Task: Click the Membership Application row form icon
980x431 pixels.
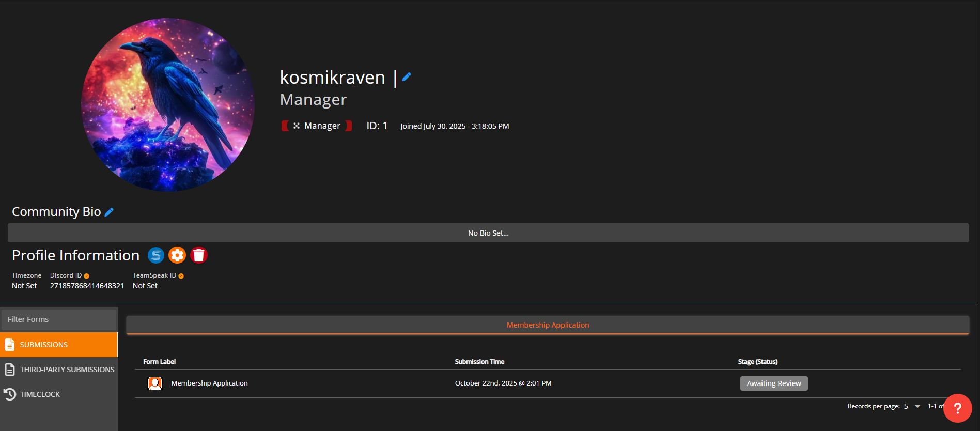Action: coord(155,383)
